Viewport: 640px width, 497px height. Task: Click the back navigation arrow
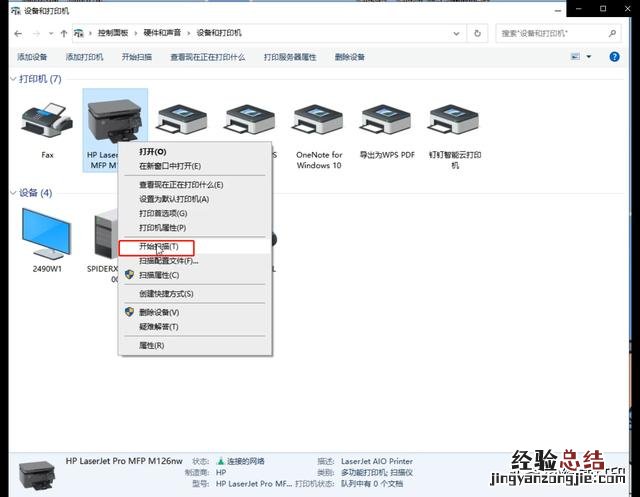tap(18, 33)
